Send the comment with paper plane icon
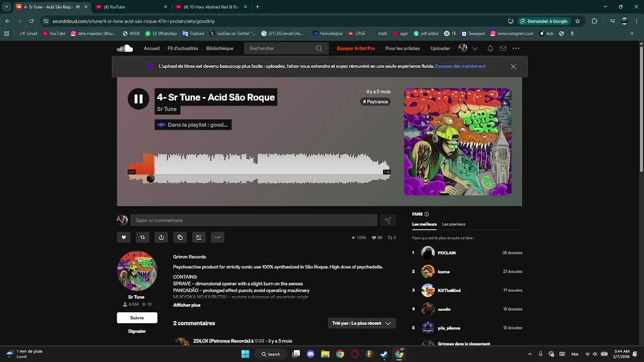Image resolution: width=644 pixels, height=362 pixels. pyautogui.click(x=388, y=220)
